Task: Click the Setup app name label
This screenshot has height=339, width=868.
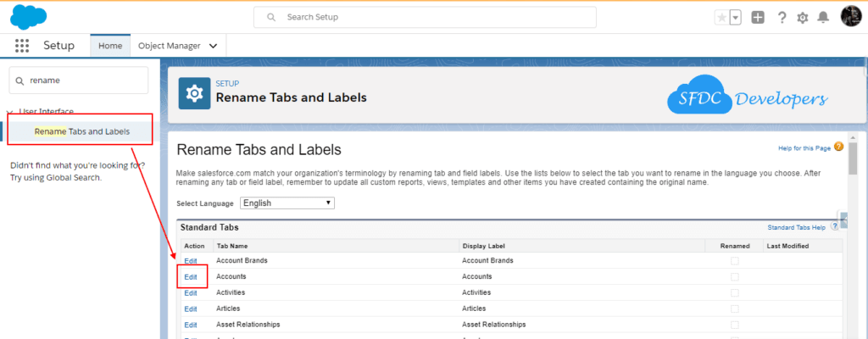Action: 58,46
